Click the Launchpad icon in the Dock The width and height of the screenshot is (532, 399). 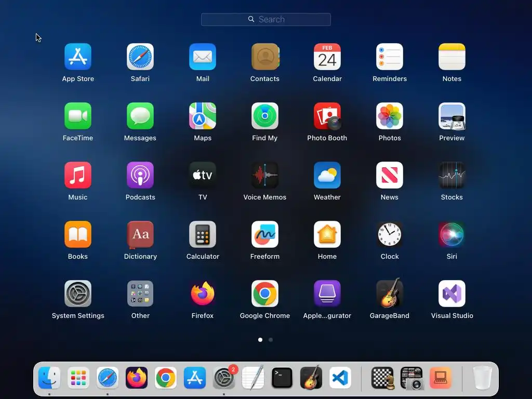pyautogui.click(x=78, y=378)
